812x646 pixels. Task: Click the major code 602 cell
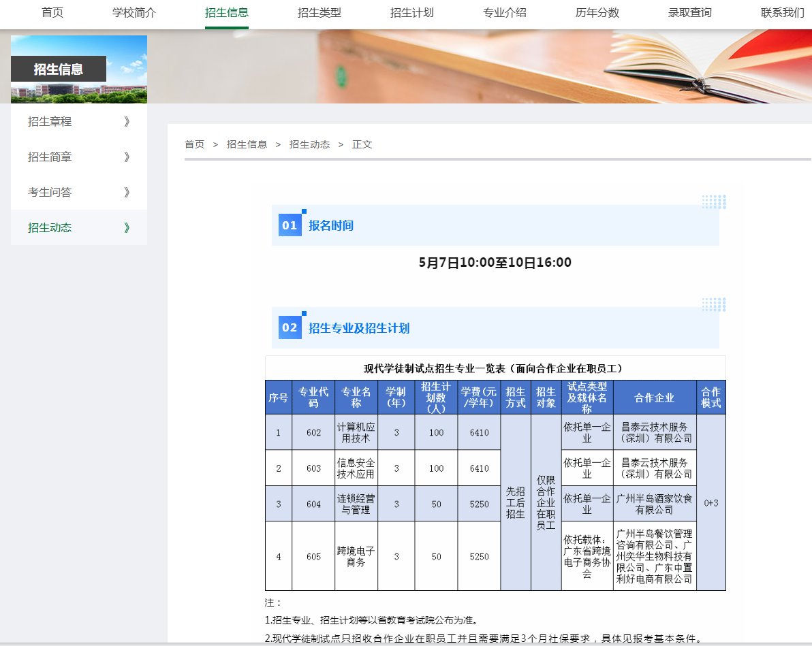[313, 433]
